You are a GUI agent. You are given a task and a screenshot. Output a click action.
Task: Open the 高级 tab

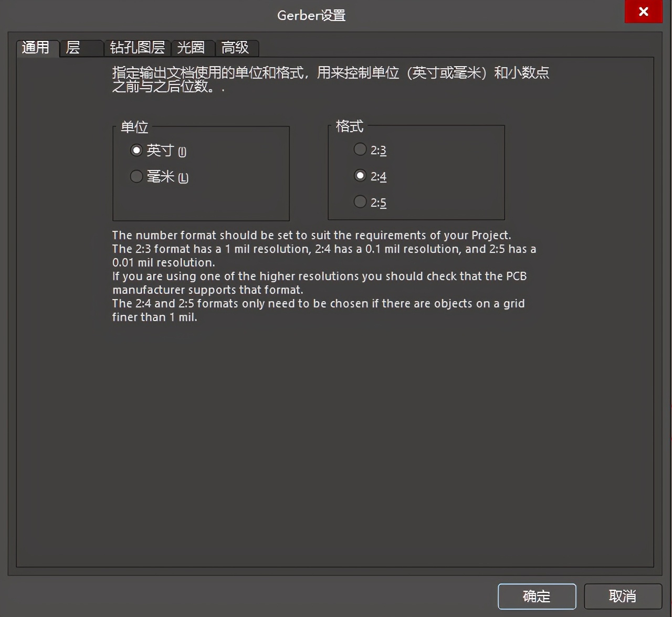click(237, 48)
